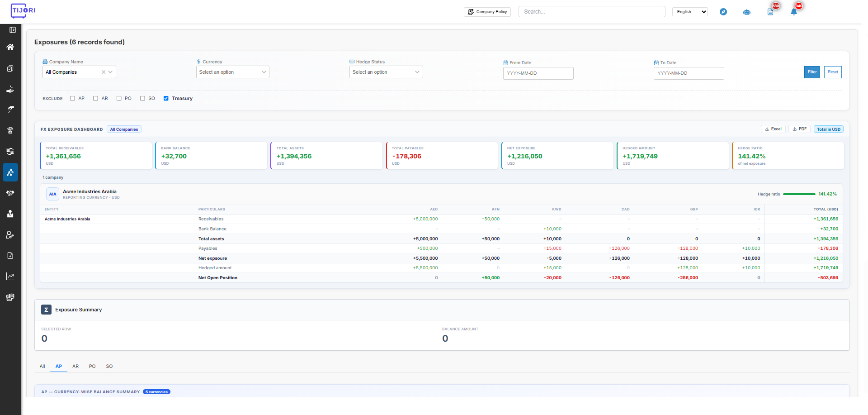
Task: Click Net Open Position total -503,699
Action: point(828,278)
